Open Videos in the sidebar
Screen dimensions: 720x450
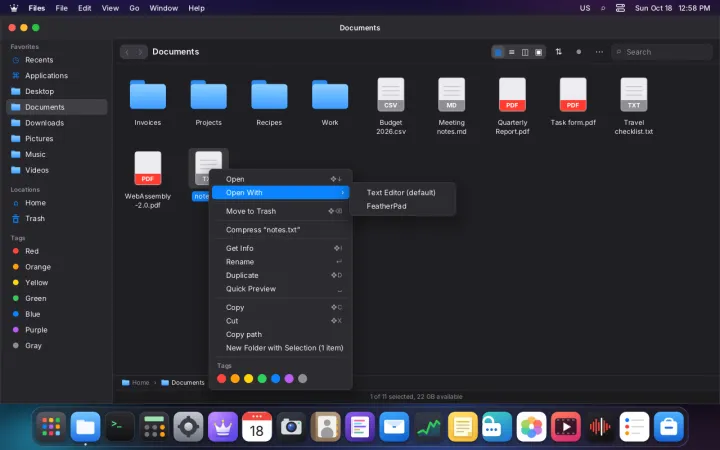click(57, 170)
